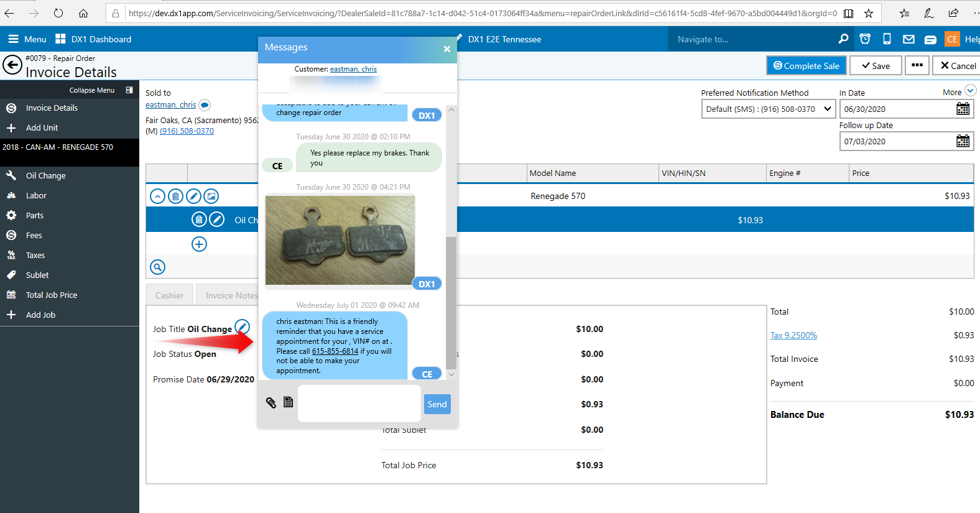This screenshot has width=980, height=513.
Task: Click into the Navigate to search field
Action: (x=751, y=39)
